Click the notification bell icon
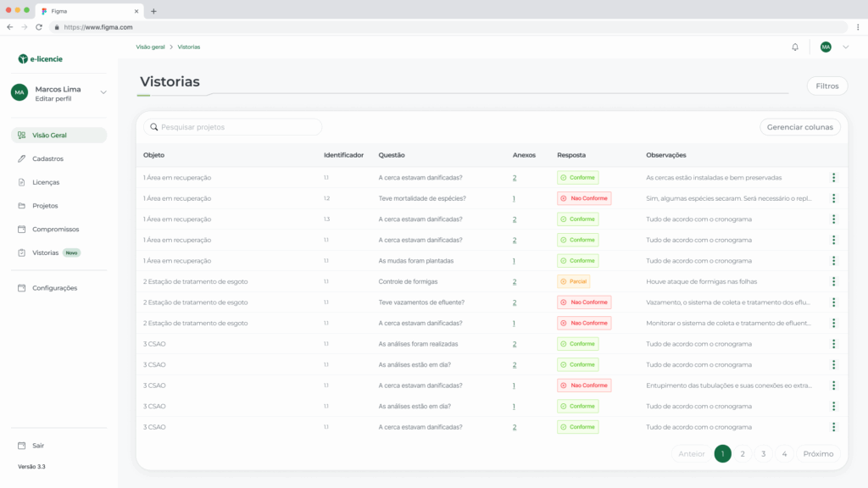Image resolution: width=868 pixels, height=488 pixels. (x=795, y=47)
